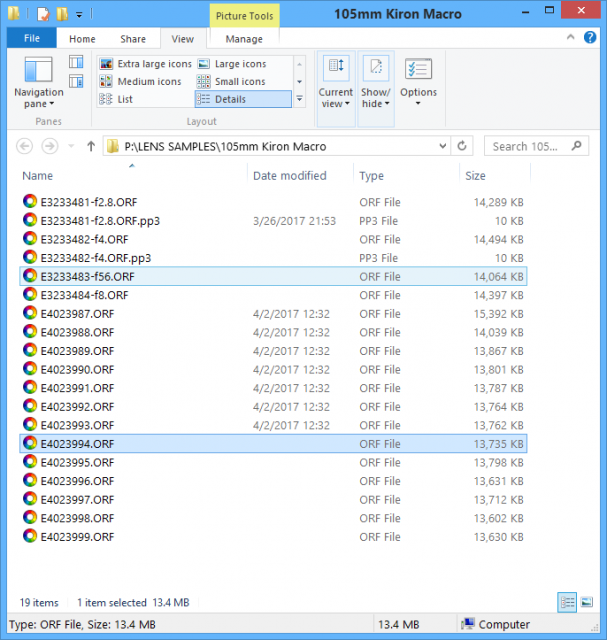Go back with the Back arrow
Viewport: 607px width, 640px height.
(24, 146)
